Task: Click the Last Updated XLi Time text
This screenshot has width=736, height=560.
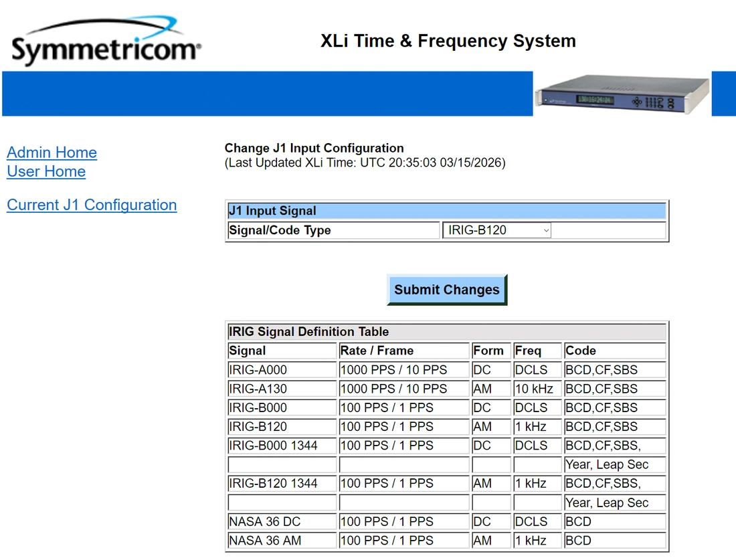Action: pyautogui.click(x=365, y=163)
